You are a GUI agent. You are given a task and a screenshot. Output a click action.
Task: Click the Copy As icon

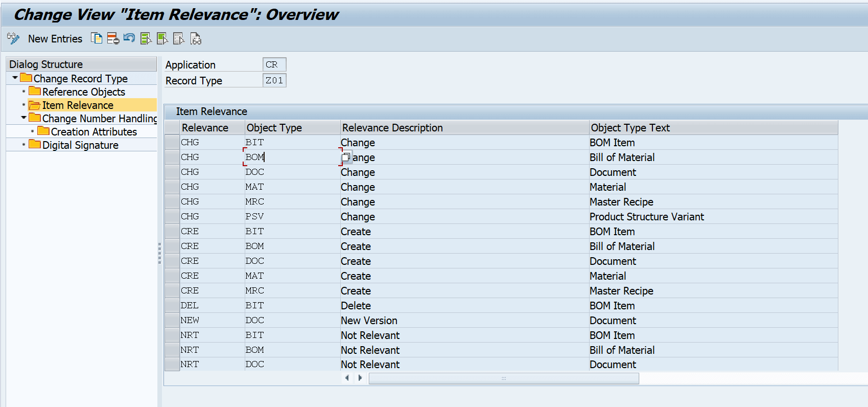coord(97,38)
